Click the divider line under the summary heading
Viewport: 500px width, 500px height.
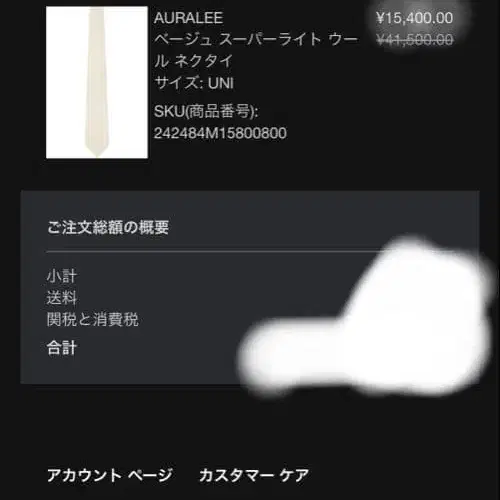pyautogui.click(x=213, y=251)
